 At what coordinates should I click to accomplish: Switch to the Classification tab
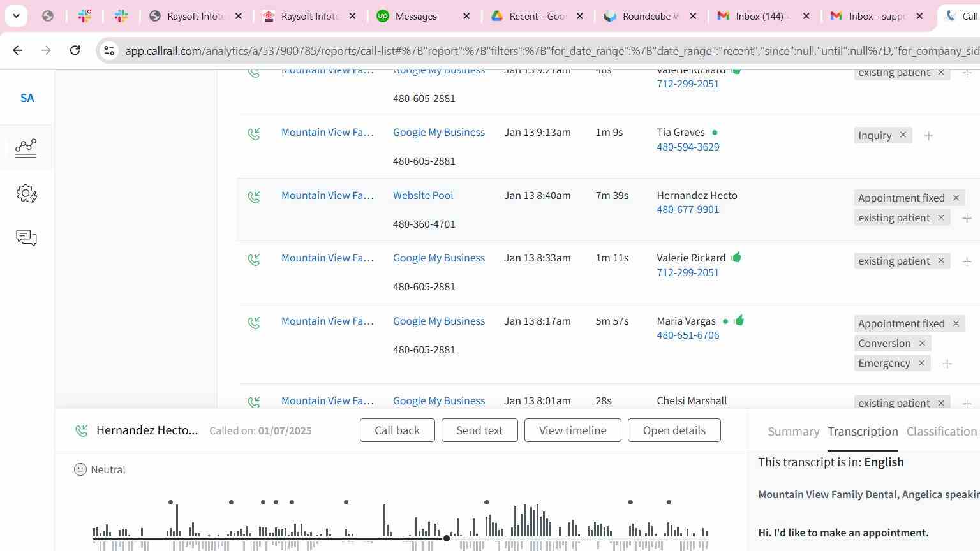942,432
